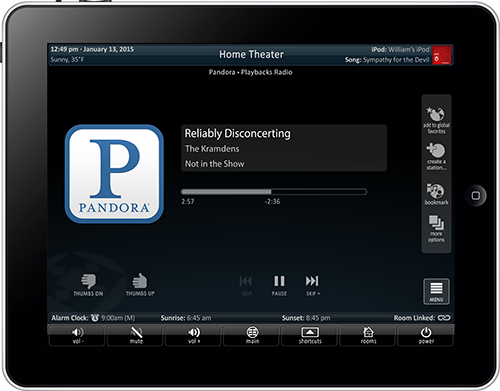Click the Sunny, 35°F weather text
This screenshot has width=500, height=391.
[67, 60]
